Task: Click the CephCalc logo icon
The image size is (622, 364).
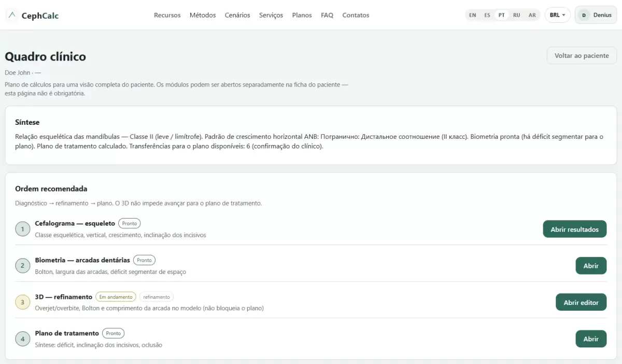Action: tap(12, 15)
